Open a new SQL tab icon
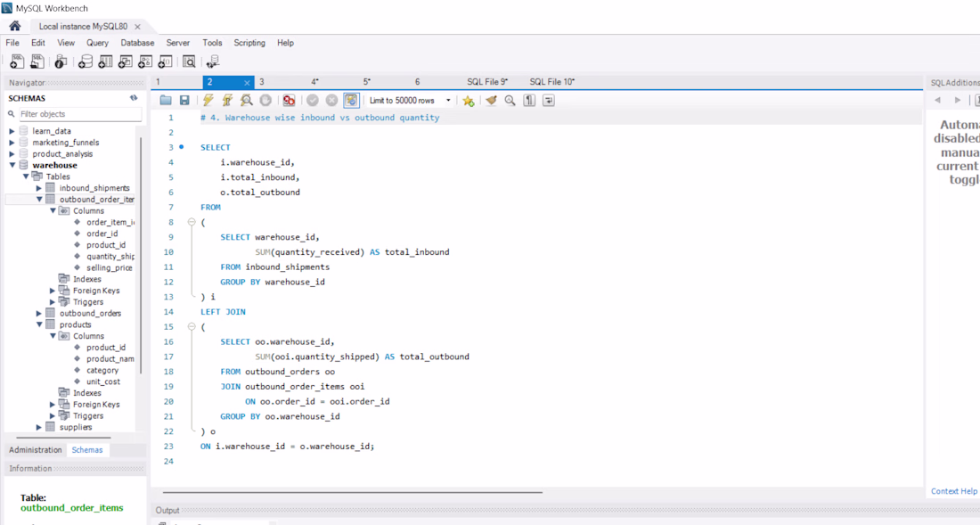 pos(17,62)
